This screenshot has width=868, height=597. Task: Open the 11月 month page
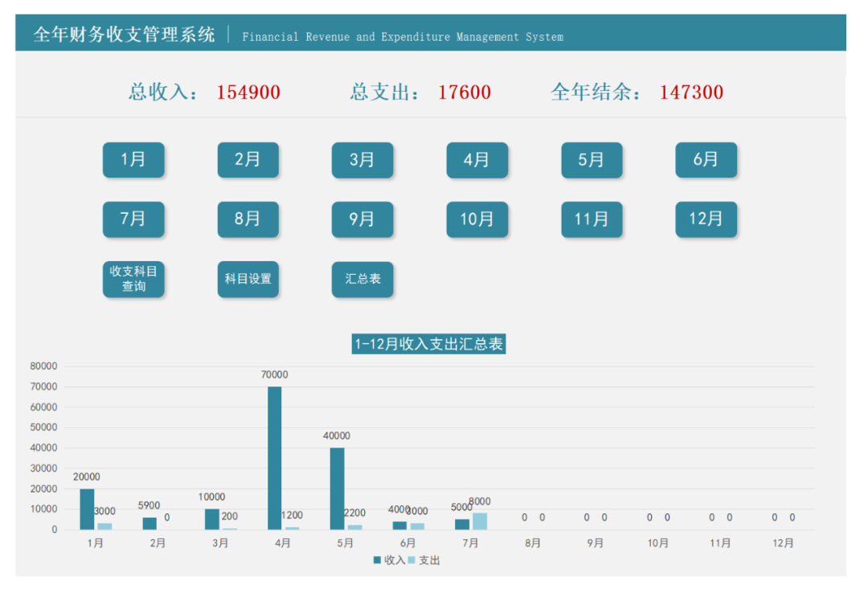[x=592, y=219]
